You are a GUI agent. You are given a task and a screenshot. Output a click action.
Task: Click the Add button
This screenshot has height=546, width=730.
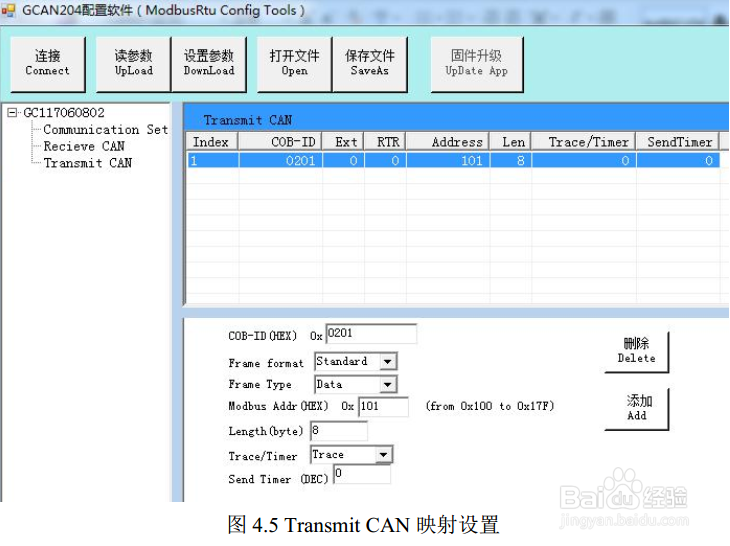(x=636, y=408)
